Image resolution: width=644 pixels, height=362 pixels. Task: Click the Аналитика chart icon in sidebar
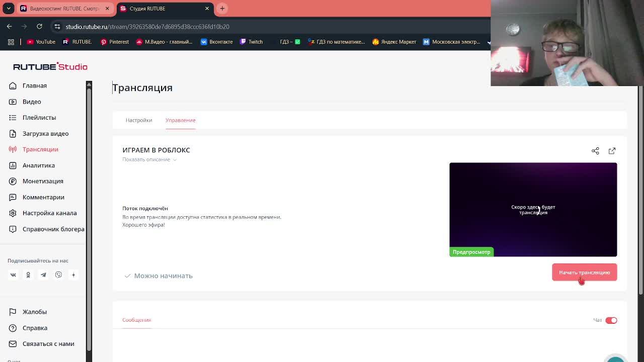tap(13, 165)
